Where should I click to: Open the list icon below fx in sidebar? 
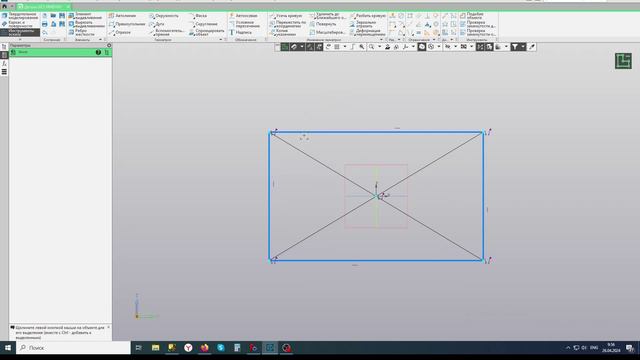point(4,72)
